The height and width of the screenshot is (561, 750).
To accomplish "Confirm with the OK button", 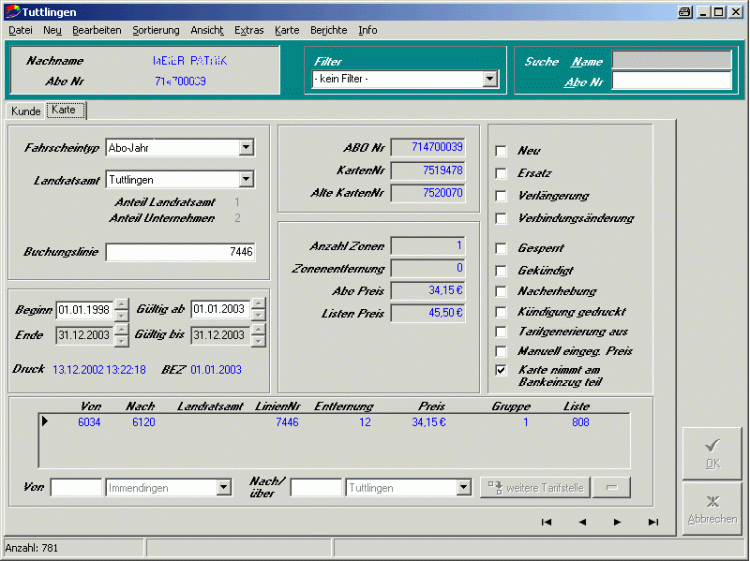I will point(712,453).
